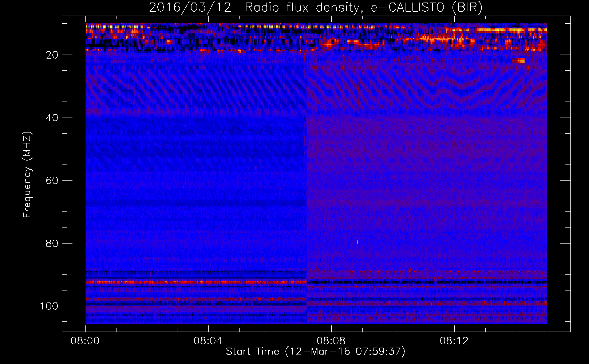The image size is (589, 364).
Task: Click the '60' frequency tick label
Action: [52, 181]
